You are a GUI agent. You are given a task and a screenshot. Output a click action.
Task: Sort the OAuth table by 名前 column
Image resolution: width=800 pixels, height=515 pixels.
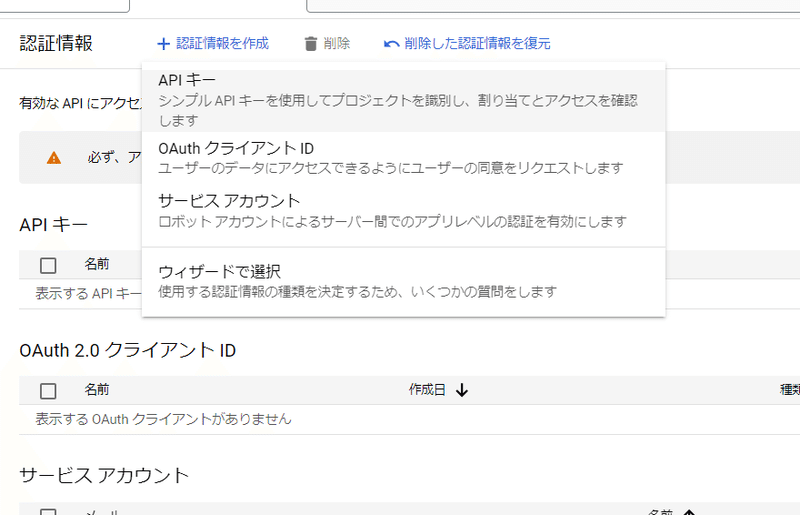pos(97,390)
